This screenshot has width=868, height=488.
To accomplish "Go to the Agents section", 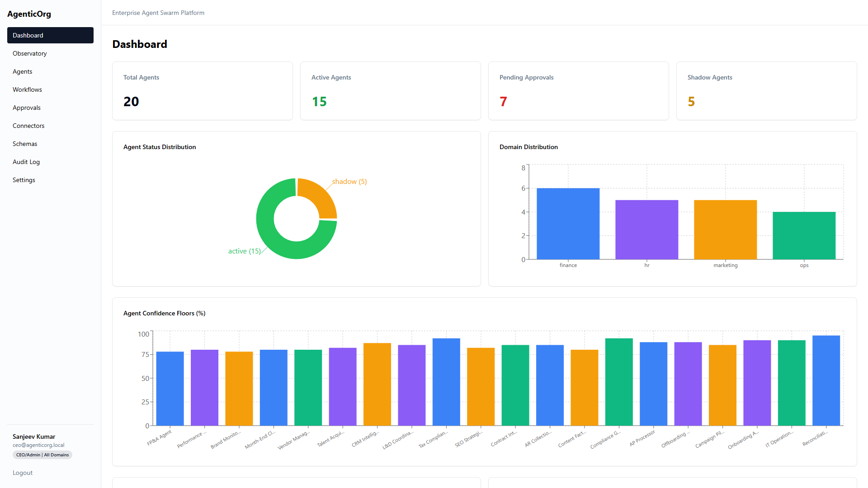I will [23, 71].
